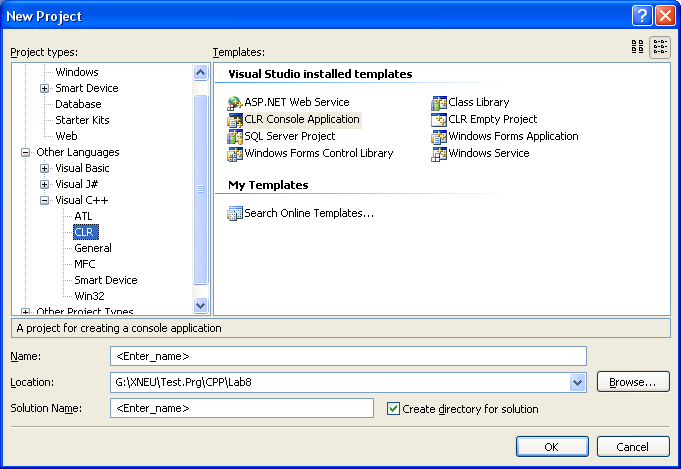The image size is (681, 469).
Task: Click the SQL Server Project template icon
Action: (x=235, y=137)
